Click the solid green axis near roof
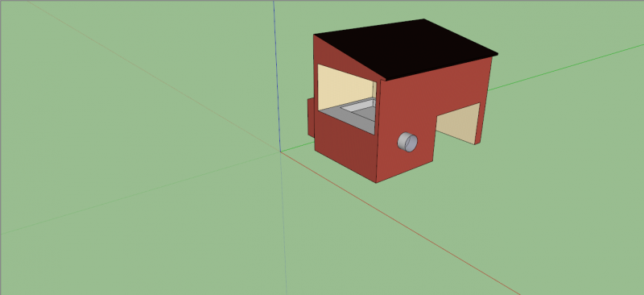 tap(567, 66)
